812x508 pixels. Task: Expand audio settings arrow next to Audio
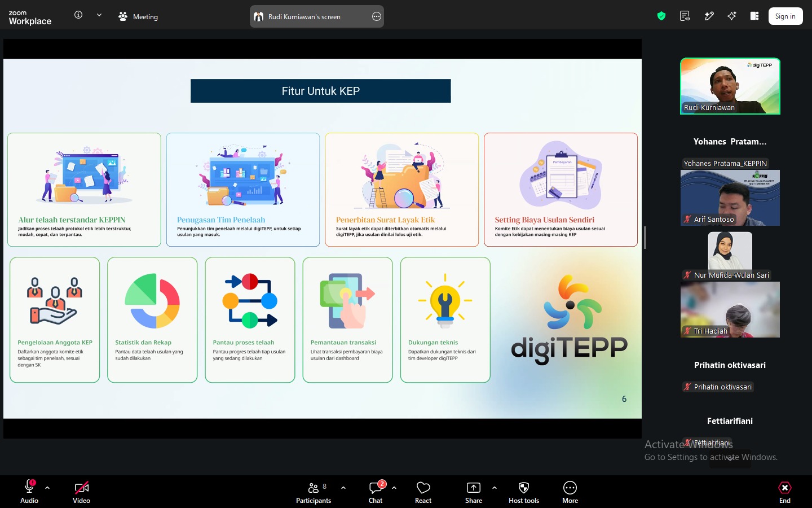click(x=47, y=488)
